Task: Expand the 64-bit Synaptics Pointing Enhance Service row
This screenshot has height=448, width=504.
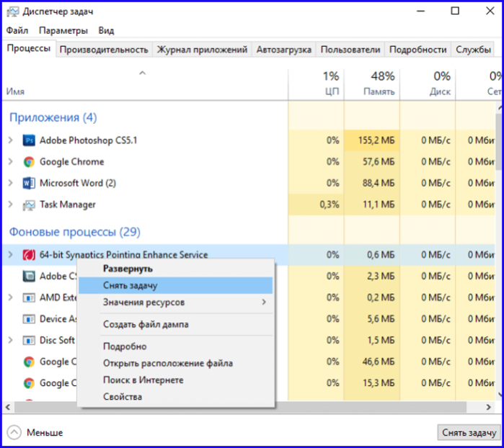Action: pos(11,255)
